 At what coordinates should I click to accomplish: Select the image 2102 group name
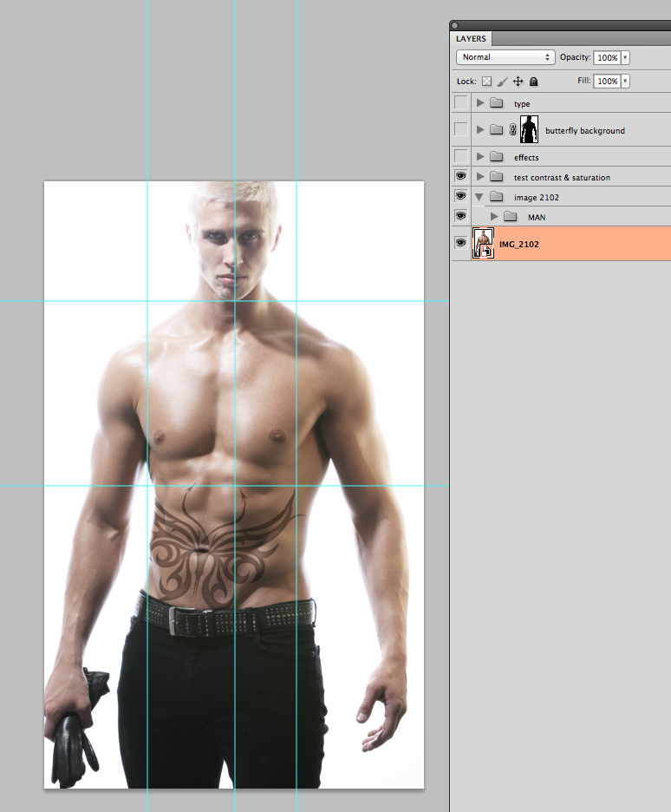[536, 197]
